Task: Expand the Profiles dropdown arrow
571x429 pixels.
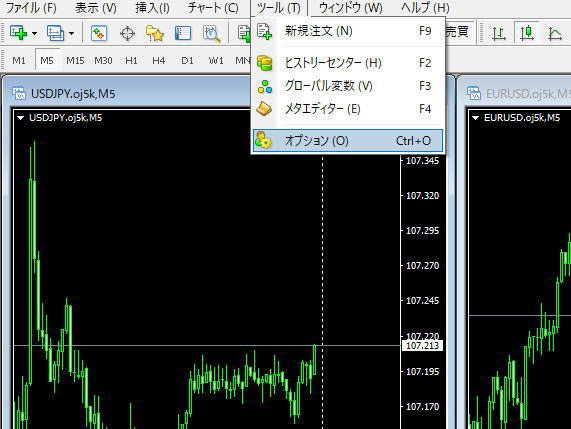Action: pyautogui.click(x=71, y=34)
